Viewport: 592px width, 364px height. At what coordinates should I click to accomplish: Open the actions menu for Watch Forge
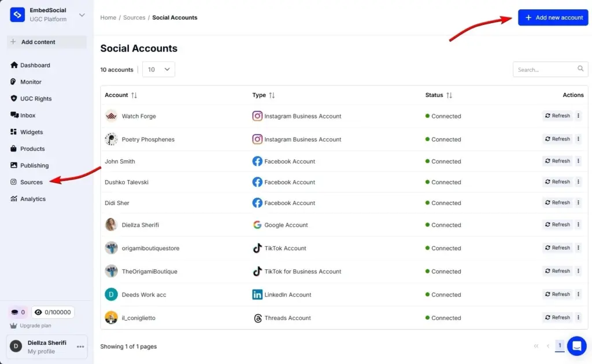577,116
